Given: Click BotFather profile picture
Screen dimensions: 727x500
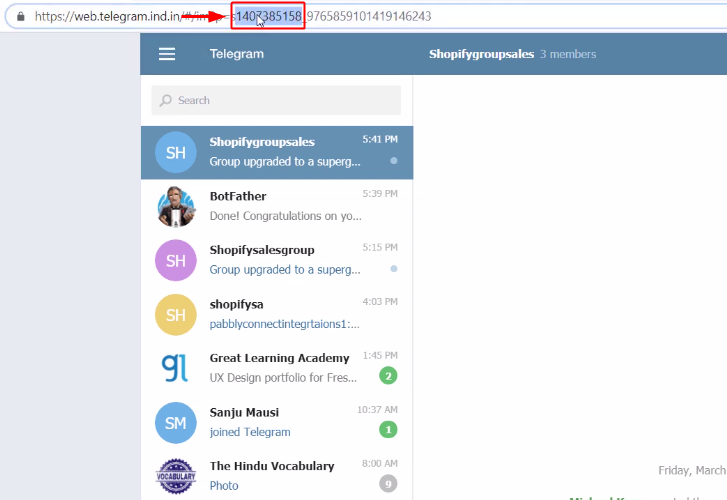Looking at the screenshot, I should [x=176, y=206].
